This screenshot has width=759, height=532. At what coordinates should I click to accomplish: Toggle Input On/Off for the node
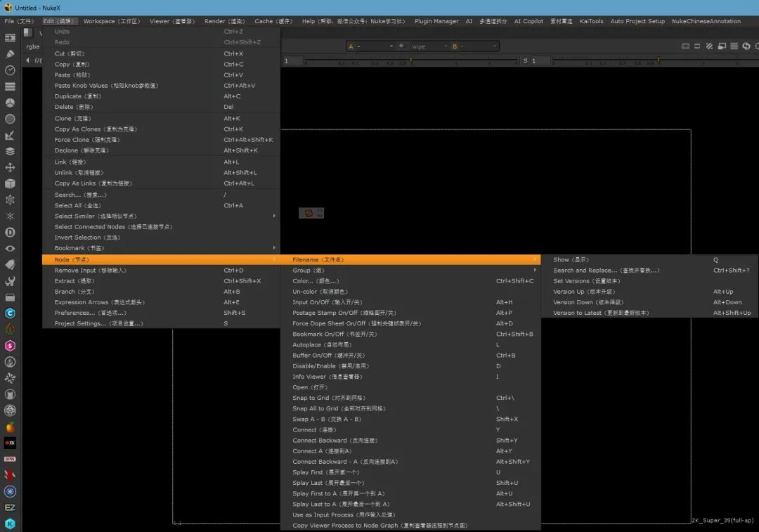(410, 302)
